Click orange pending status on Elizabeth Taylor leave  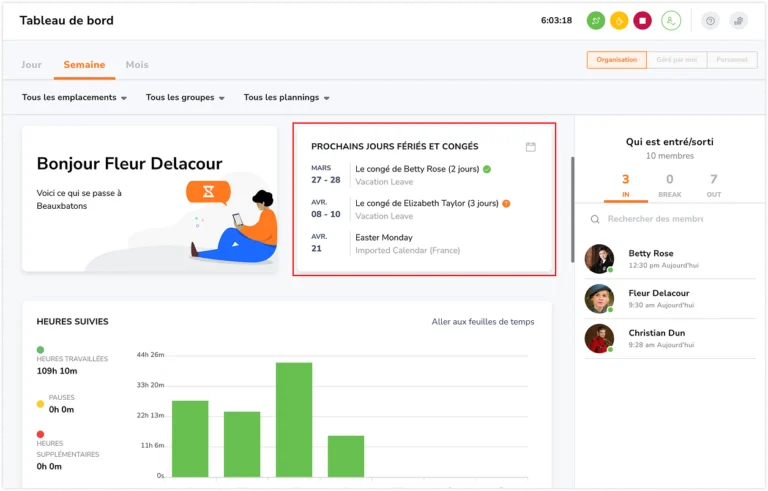pos(506,203)
